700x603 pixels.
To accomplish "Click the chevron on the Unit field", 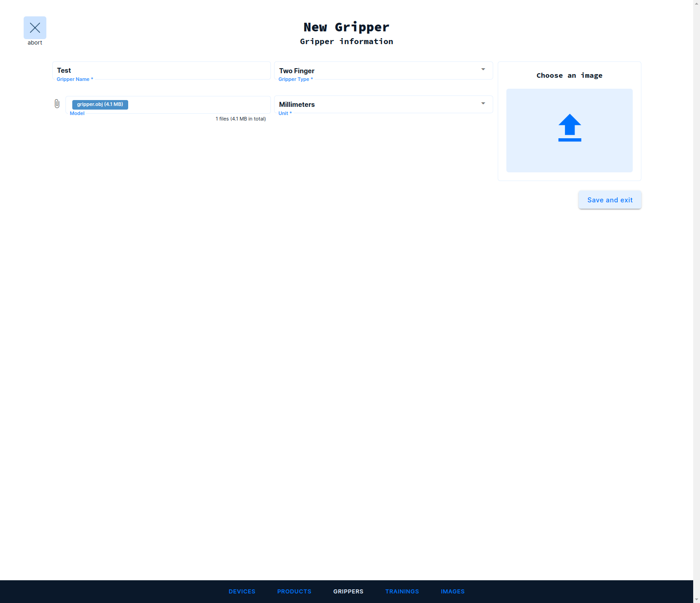I will point(483,103).
